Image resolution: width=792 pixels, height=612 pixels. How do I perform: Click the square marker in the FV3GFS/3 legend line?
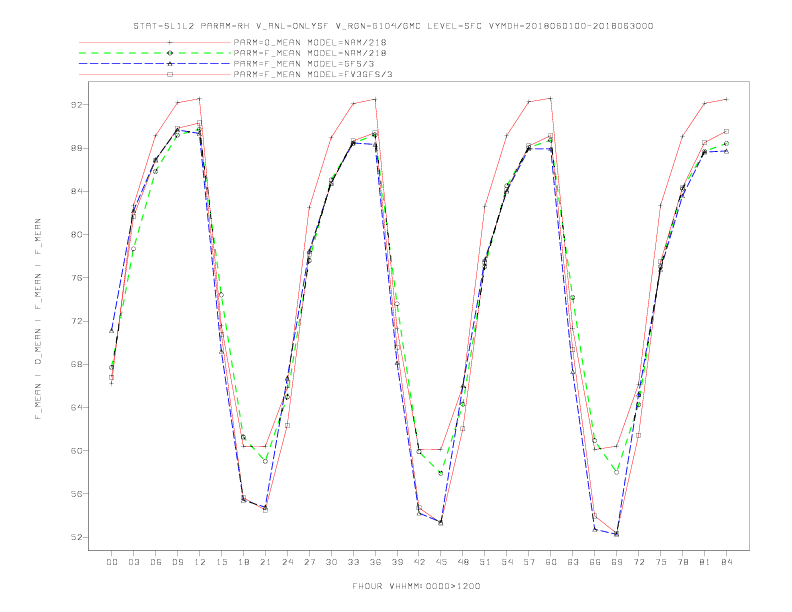(x=170, y=74)
